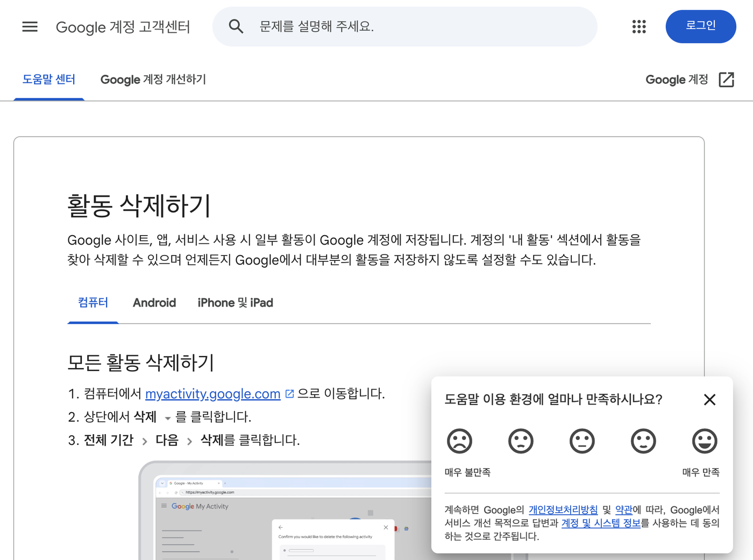Viewport: 753px width, 560px height.
Task: Open the 계정 및 시스템 정보 link
Action: pyautogui.click(x=601, y=523)
